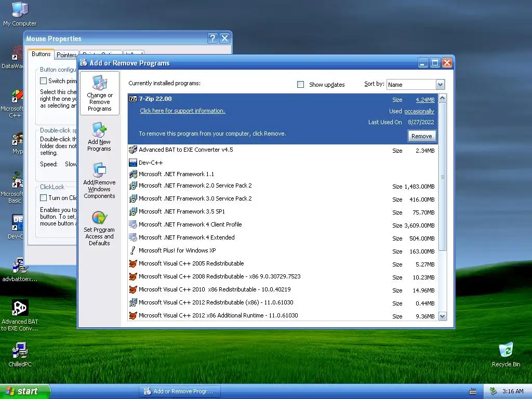This screenshot has height=399, width=532.
Task: Click Safely Remove Hardware tray icon
Action: pos(493,391)
